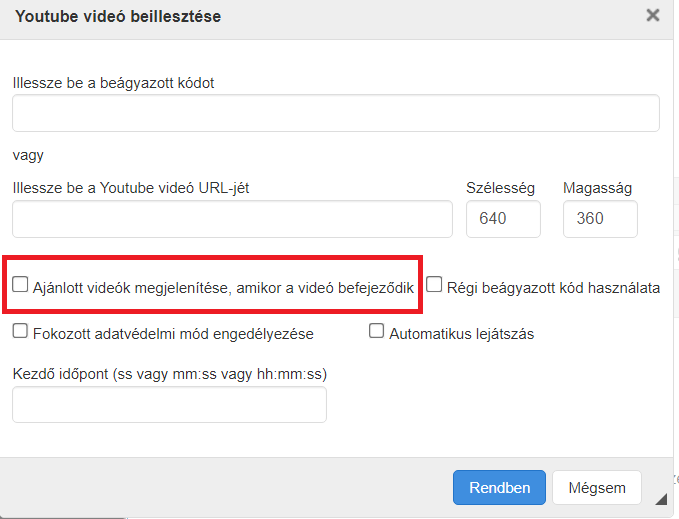Cancel with the Mégsem button
Viewport: 679px width, 519px height.
(x=597, y=488)
